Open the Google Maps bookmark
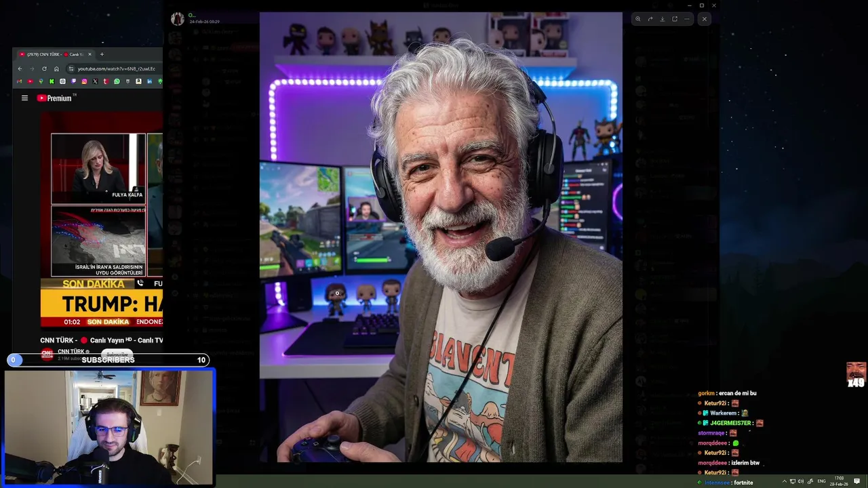 coord(41,81)
